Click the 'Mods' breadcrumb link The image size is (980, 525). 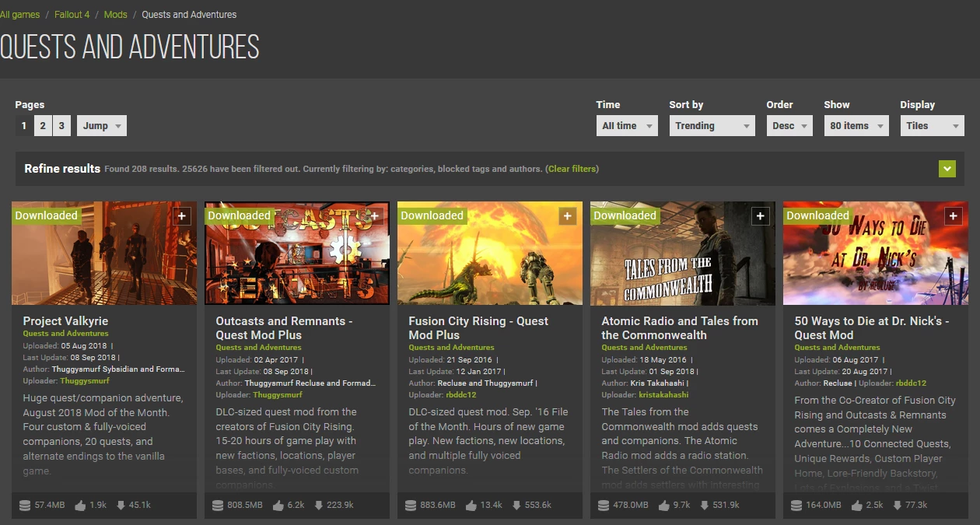[x=116, y=15]
